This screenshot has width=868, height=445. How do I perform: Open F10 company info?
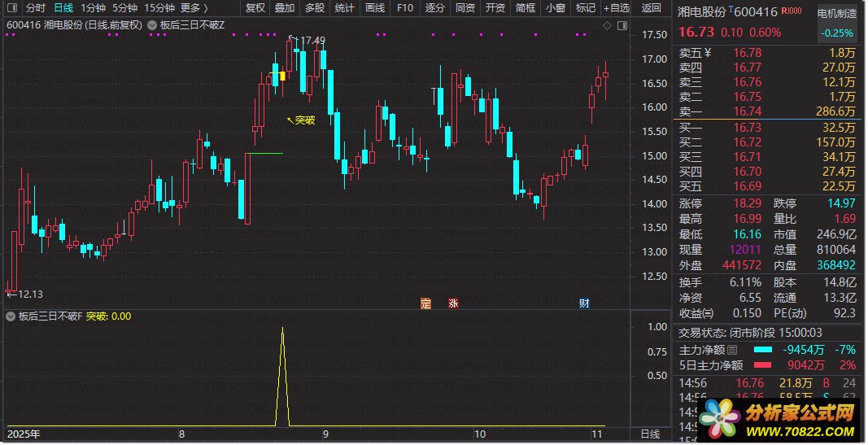(404, 8)
